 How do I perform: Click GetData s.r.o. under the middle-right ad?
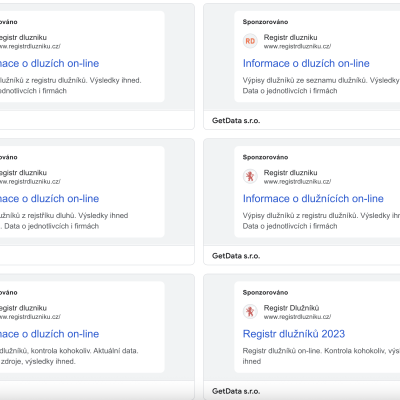coord(236,256)
